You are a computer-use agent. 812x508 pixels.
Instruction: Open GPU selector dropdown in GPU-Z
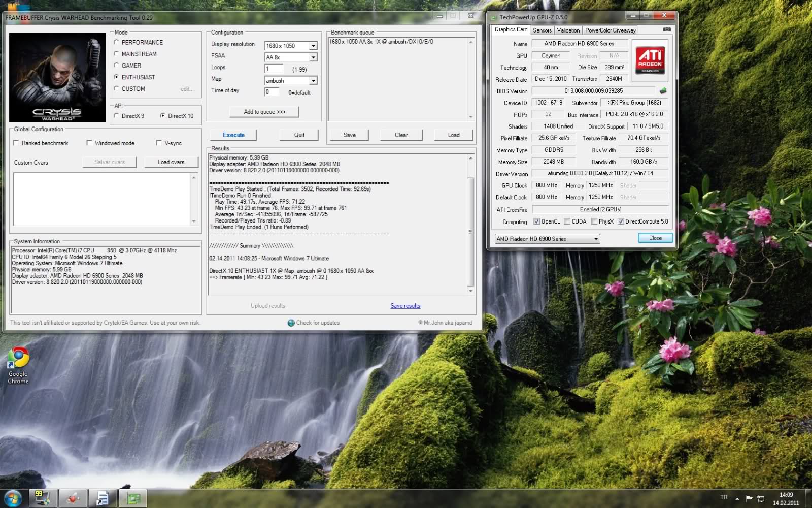(547, 239)
